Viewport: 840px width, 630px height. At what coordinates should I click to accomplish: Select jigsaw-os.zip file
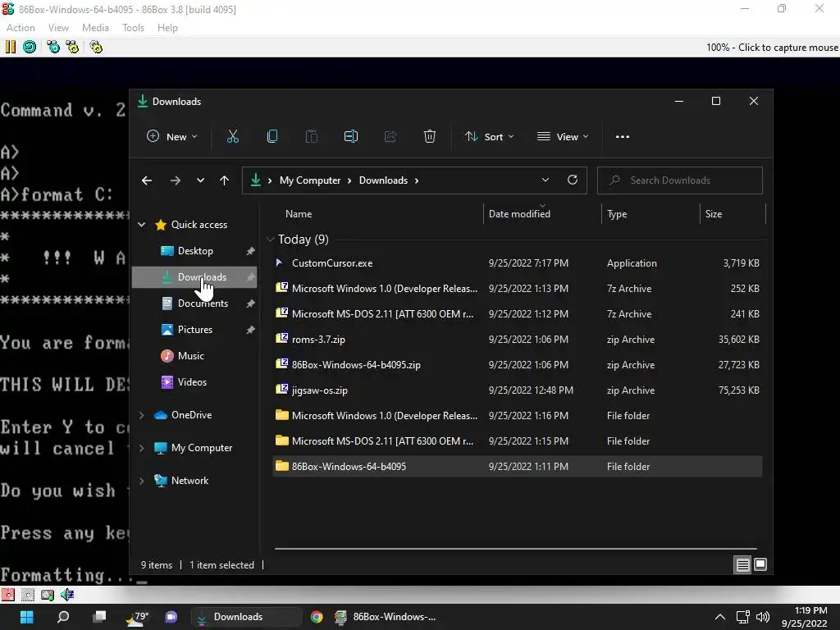(517, 390)
